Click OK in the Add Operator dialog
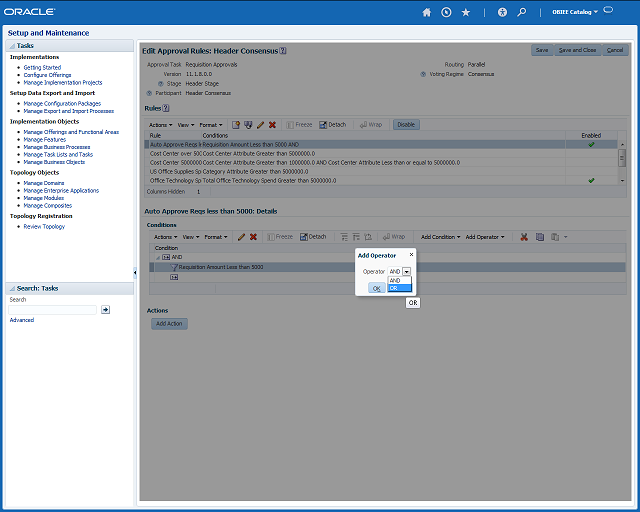This screenshot has width=640, height=512. (377, 288)
